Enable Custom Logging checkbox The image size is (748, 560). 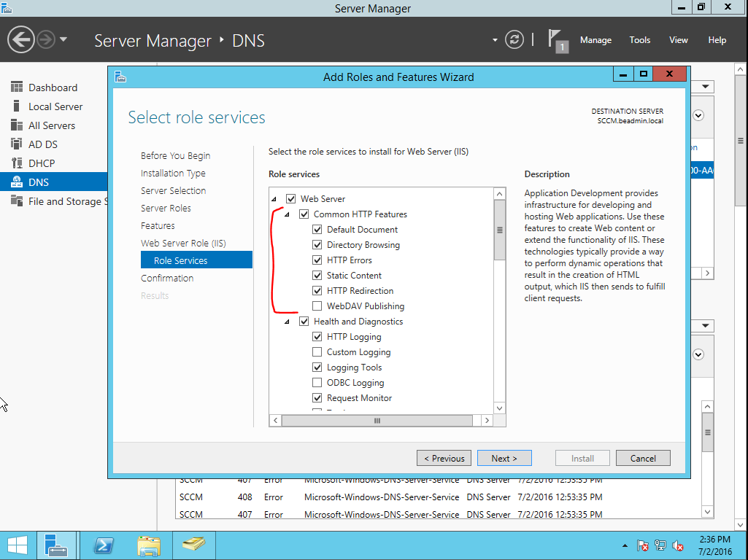point(317,351)
